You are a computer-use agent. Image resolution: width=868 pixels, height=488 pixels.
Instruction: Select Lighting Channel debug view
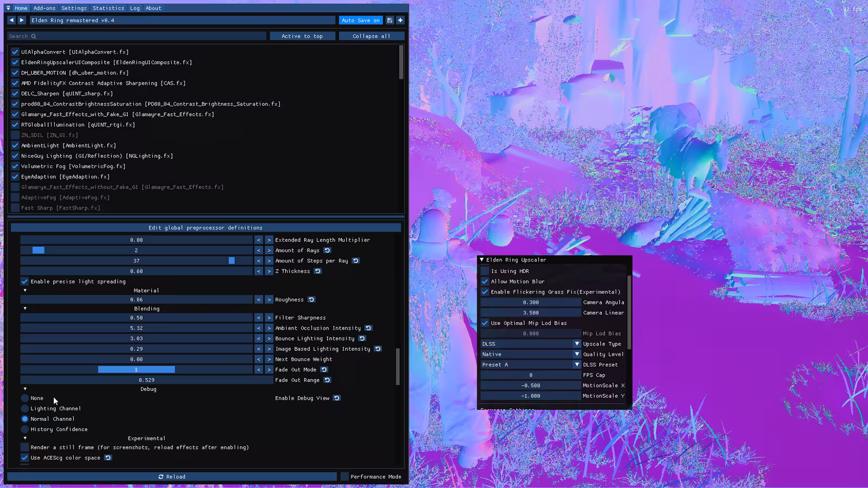pyautogui.click(x=25, y=408)
